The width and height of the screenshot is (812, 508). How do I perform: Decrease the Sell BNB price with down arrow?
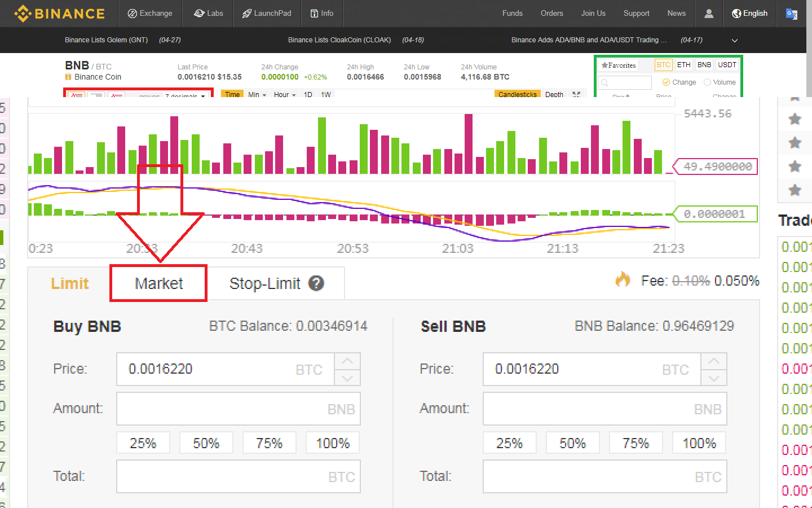tap(714, 378)
